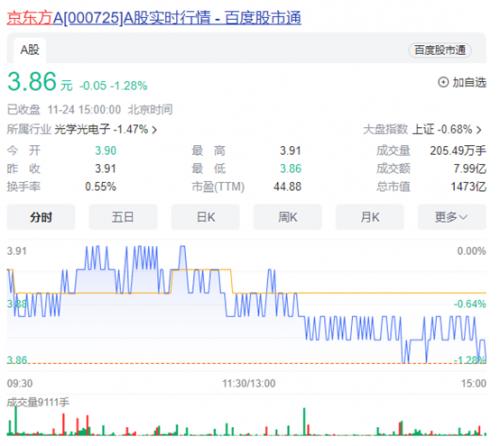The image size is (500, 446).
Task: Click the 11:30/13:00 time axis label
Action: (249, 383)
